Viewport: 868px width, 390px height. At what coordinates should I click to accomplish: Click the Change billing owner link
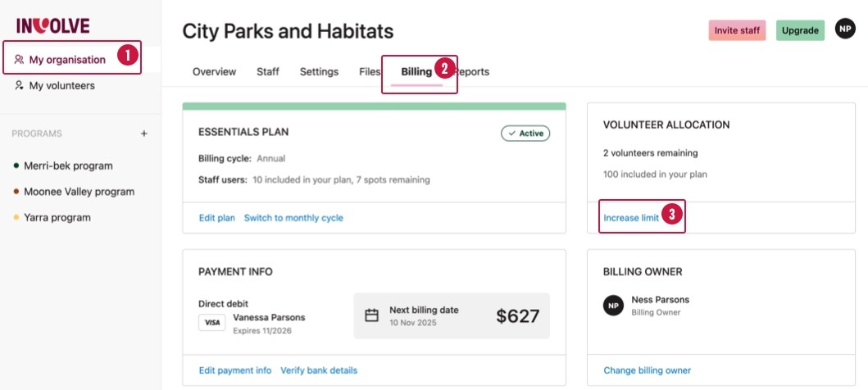coord(647,370)
